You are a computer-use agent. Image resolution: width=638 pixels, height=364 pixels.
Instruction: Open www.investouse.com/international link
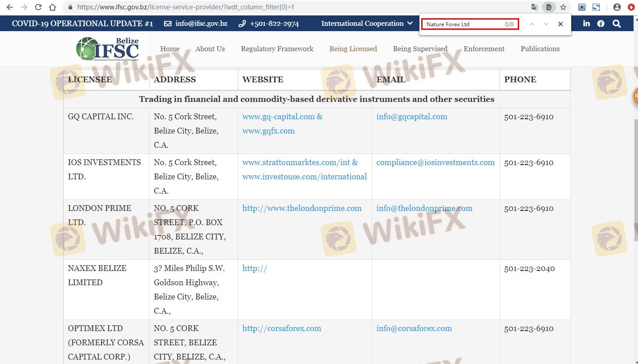(305, 177)
